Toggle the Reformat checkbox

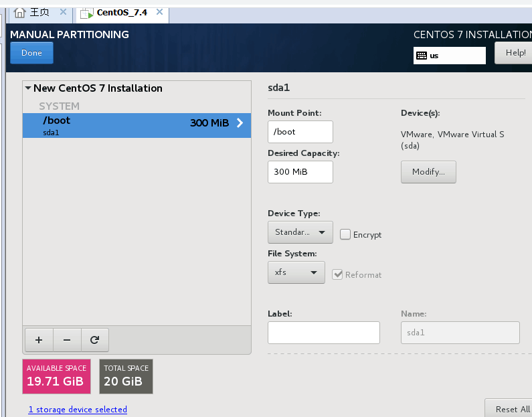pyautogui.click(x=337, y=274)
